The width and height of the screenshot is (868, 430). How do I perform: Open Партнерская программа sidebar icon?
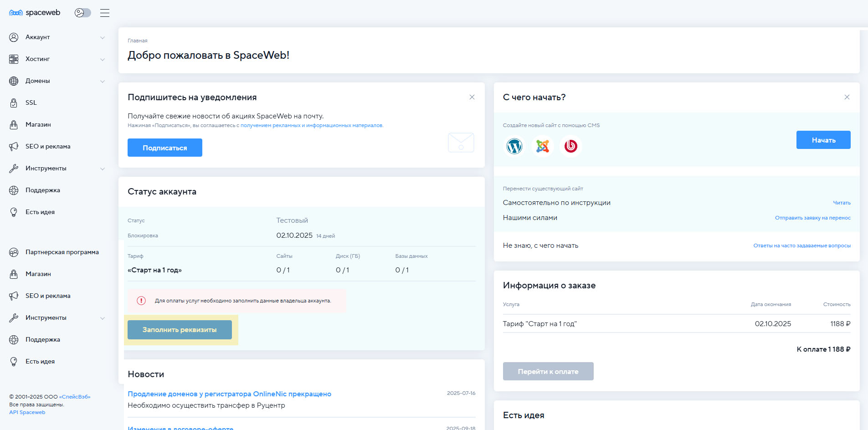[x=14, y=252]
